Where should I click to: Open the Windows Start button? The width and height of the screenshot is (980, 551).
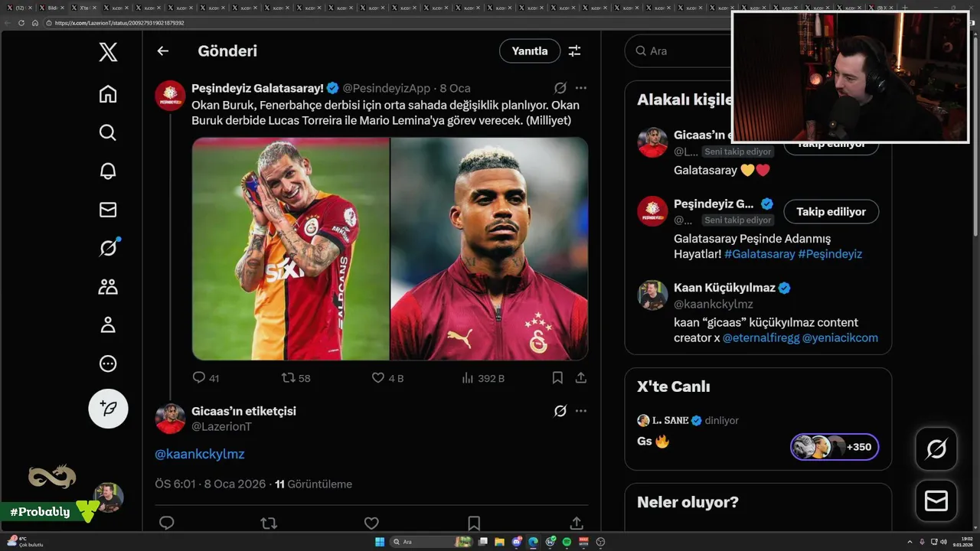point(380,542)
